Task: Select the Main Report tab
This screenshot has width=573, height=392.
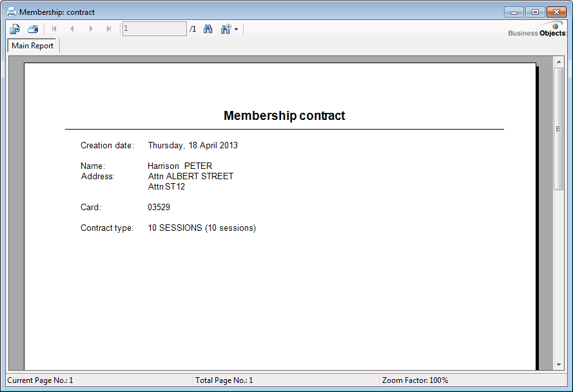Action: click(x=33, y=46)
